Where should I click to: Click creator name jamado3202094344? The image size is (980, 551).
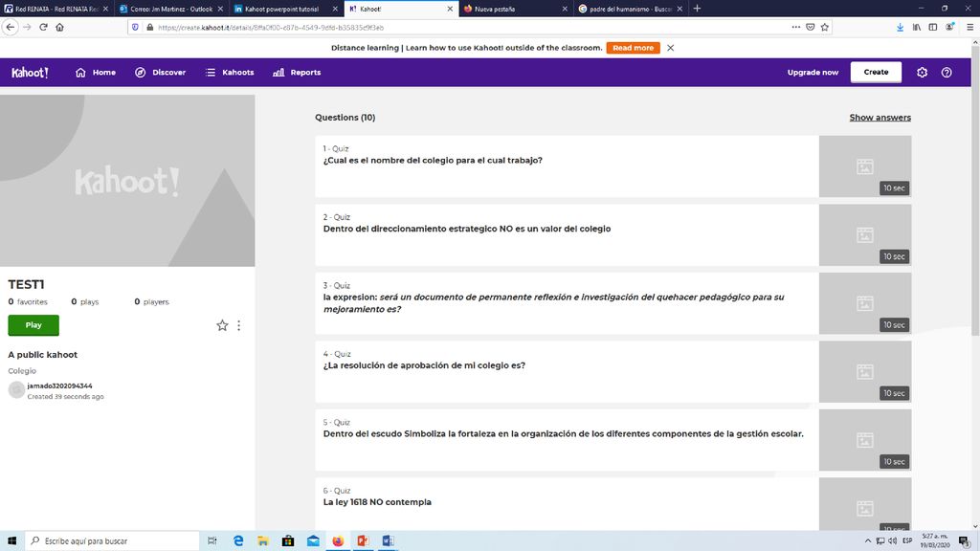coord(59,386)
